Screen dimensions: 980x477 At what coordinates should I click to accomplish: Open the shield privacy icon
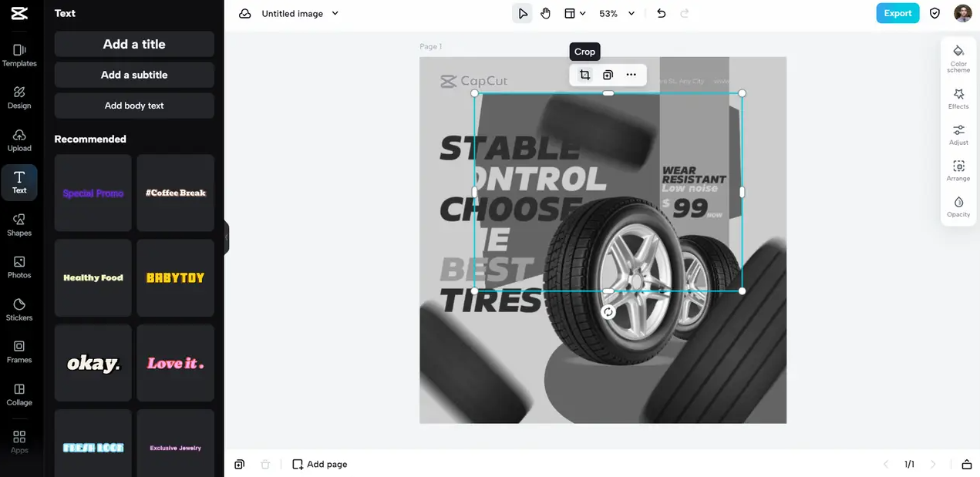click(x=935, y=13)
